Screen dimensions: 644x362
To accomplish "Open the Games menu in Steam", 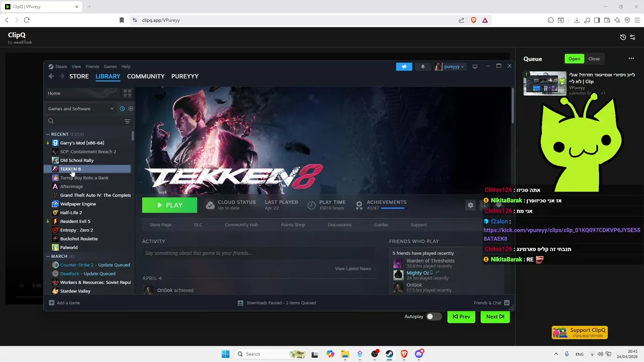I will pos(110,66).
